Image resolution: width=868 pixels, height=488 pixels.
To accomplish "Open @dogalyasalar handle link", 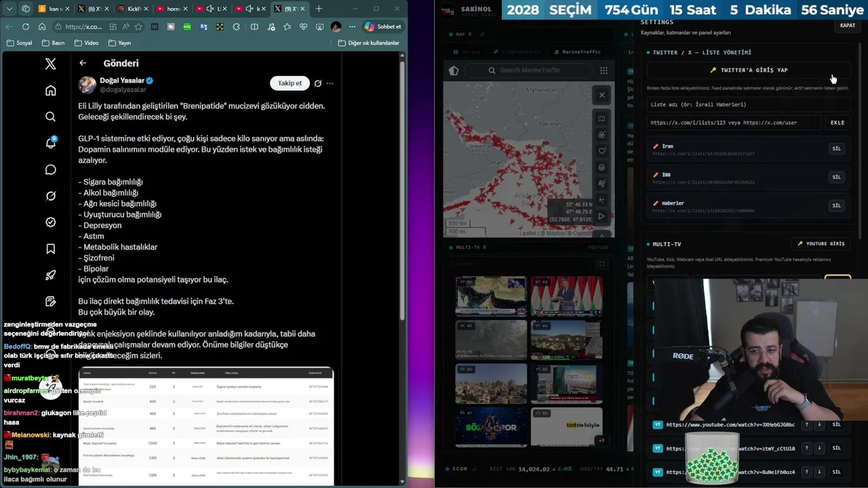I will (x=123, y=89).
